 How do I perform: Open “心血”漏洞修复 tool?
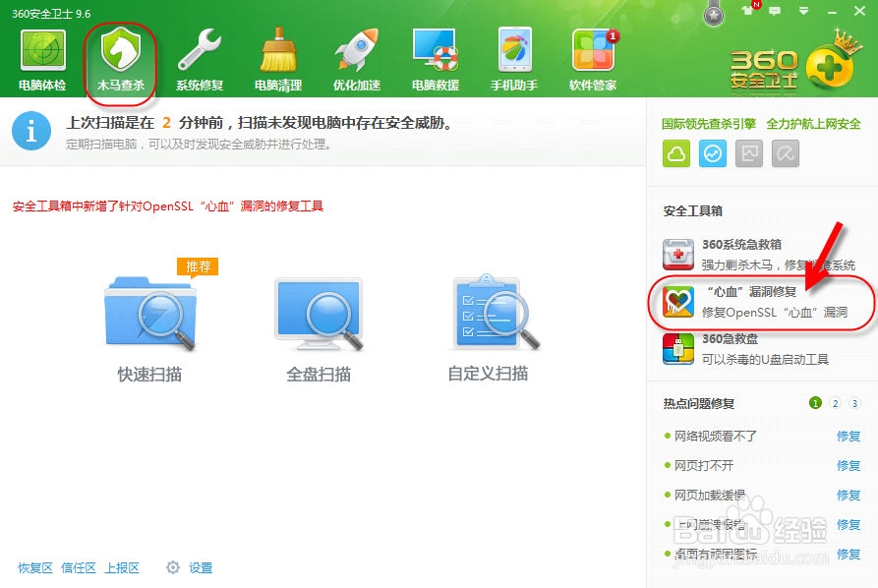pyautogui.click(x=756, y=301)
